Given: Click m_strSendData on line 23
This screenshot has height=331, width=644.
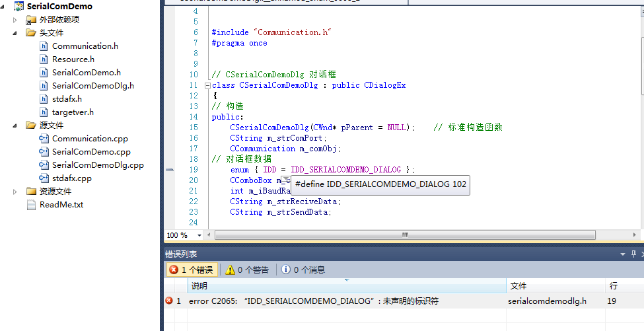Looking at the screenshot, I should point(297,212).
